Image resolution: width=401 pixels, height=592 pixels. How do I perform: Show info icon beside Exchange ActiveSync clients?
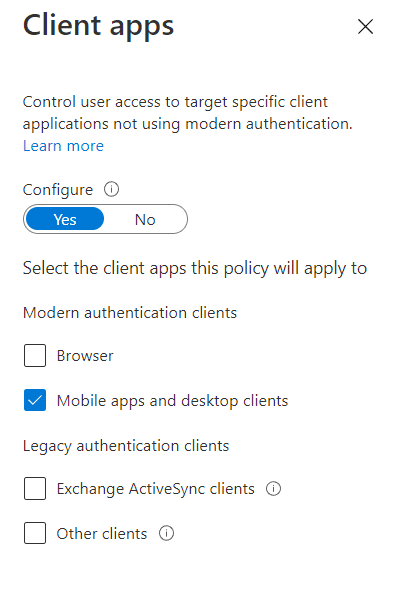(273, 489)
